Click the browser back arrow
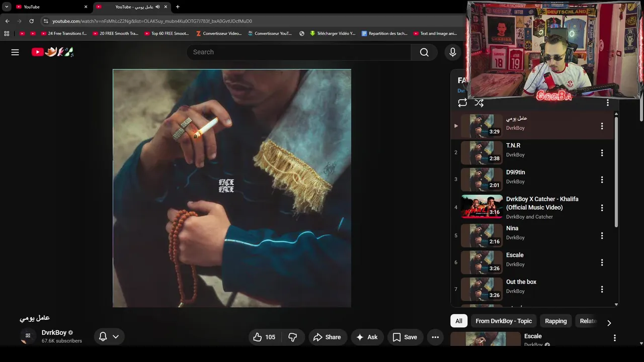 tap(7, 21)
